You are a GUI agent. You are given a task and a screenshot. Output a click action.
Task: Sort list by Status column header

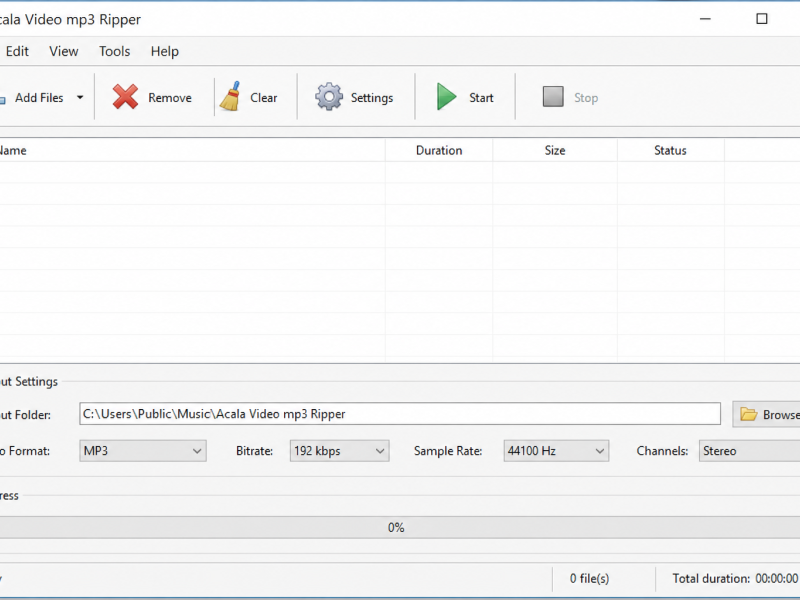pyautogui.click(x=670, y=151)
